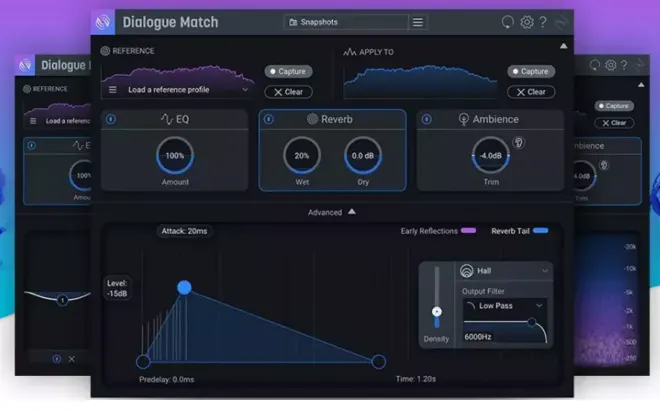Click Predelay: 0.0ms text
The height and width of the screenshot is (411, 660).
(167, 379)
